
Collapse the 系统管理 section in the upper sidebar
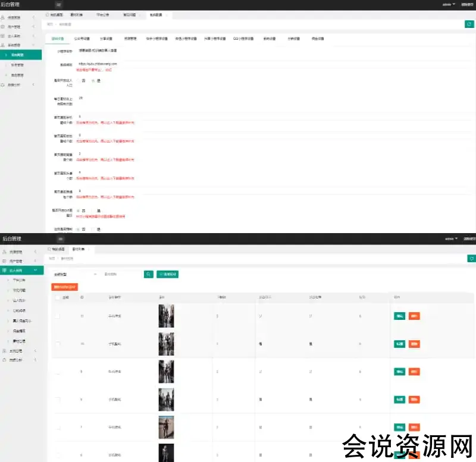tap(33, 45)
